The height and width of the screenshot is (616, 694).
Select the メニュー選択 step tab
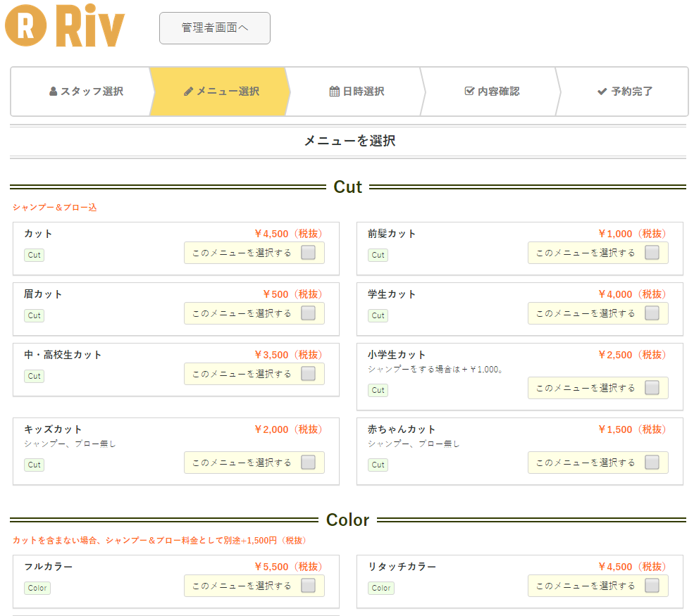point(220,92)
